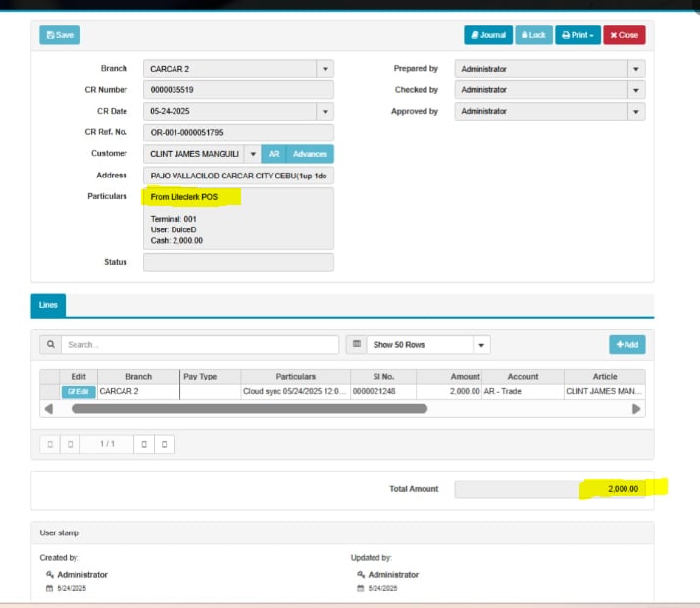Click the search magnifier icon
Screen dimensions: 700x608
[x=50, y=345]
